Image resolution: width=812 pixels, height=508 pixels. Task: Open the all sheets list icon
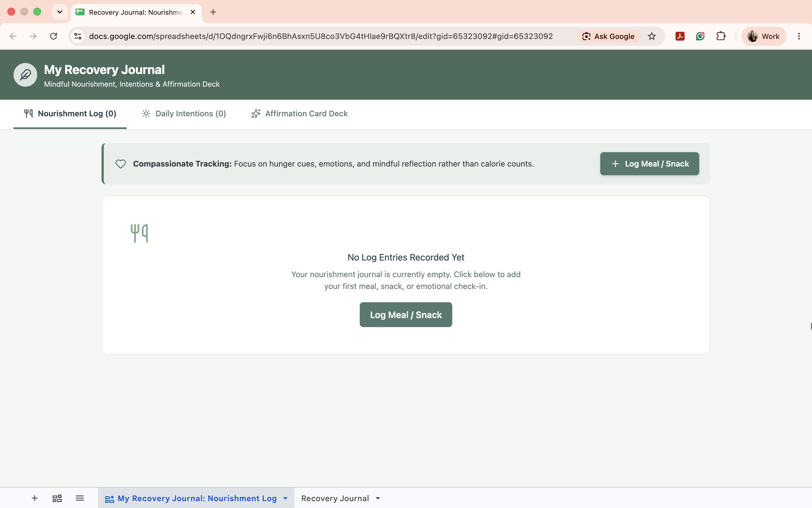pos(80,498)
